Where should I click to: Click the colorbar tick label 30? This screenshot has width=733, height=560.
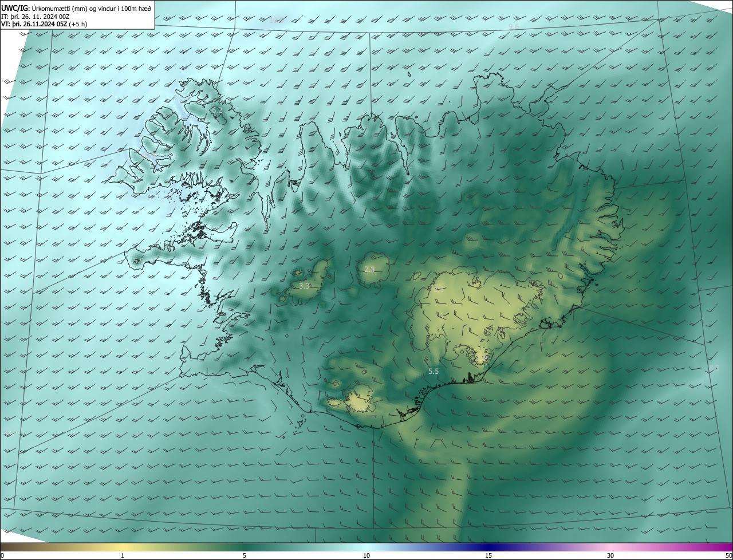coord(610,555)
